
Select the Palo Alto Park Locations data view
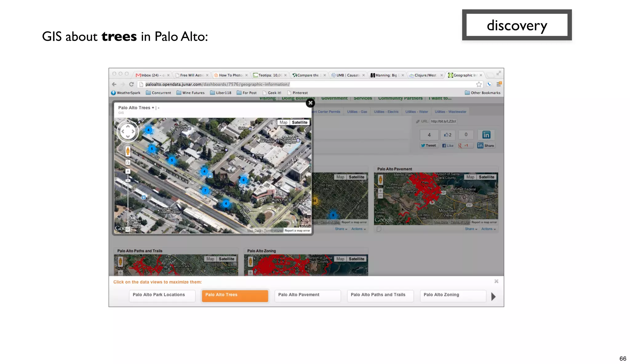[x=162, y=296]
